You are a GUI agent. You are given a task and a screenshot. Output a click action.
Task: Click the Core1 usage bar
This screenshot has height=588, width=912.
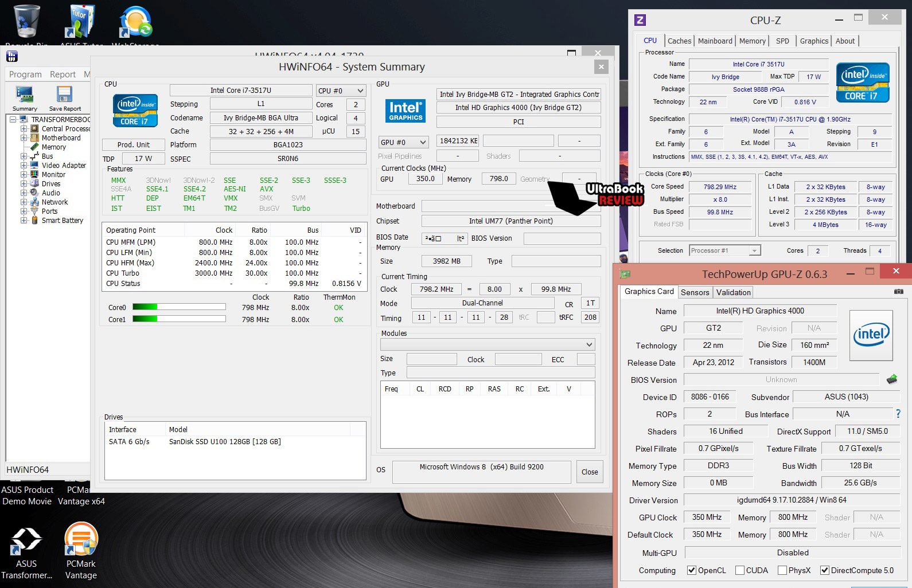pyautogui.click(x=179, y=319)
